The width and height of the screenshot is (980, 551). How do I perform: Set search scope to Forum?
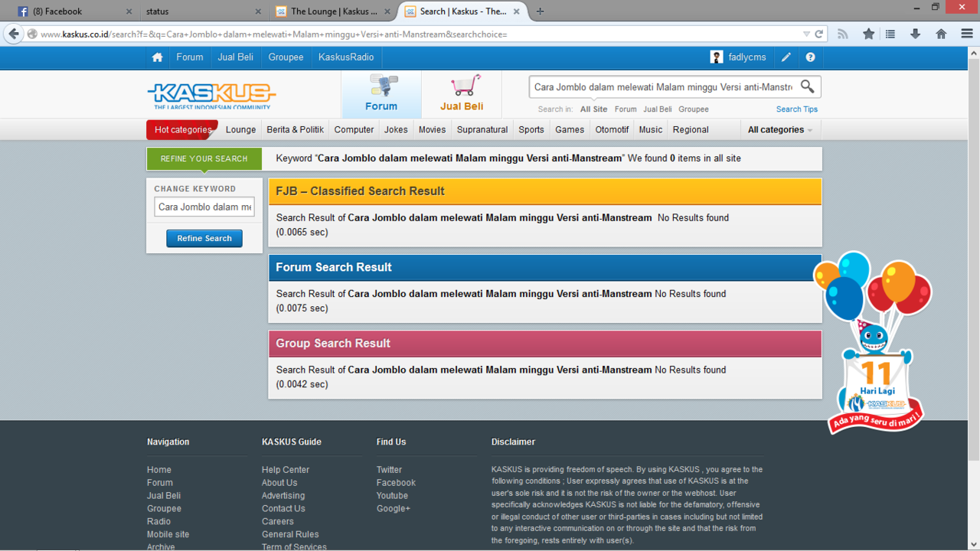(626, 109)
